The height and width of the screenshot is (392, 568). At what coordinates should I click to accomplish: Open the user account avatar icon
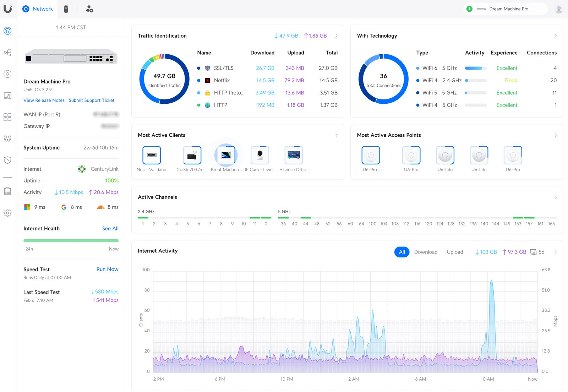coord(558,9)
